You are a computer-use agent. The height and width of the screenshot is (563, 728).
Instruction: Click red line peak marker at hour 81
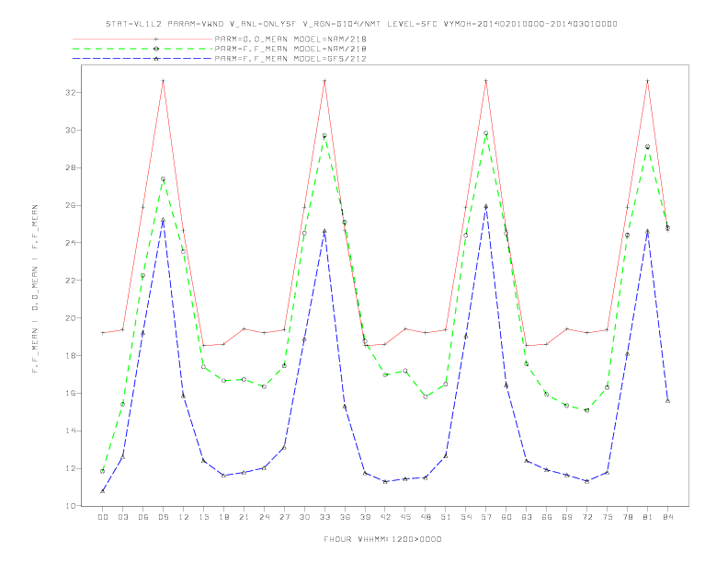(x=648, y=81)
